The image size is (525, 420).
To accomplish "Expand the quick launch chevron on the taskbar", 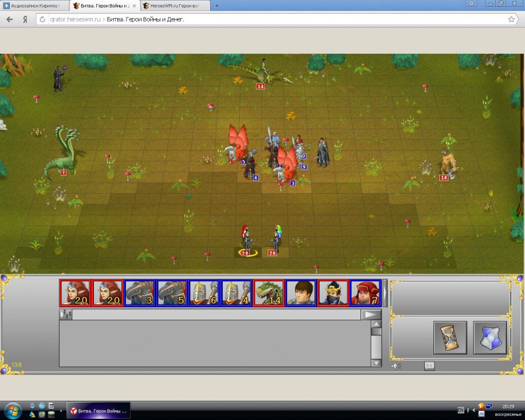I will pyautogui.click(x=61, y=411).
